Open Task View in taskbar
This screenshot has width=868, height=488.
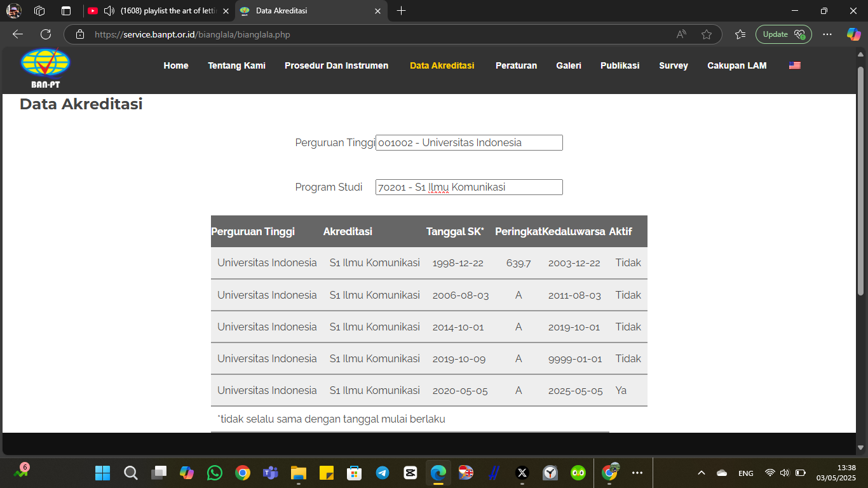[x=159, y=473]
